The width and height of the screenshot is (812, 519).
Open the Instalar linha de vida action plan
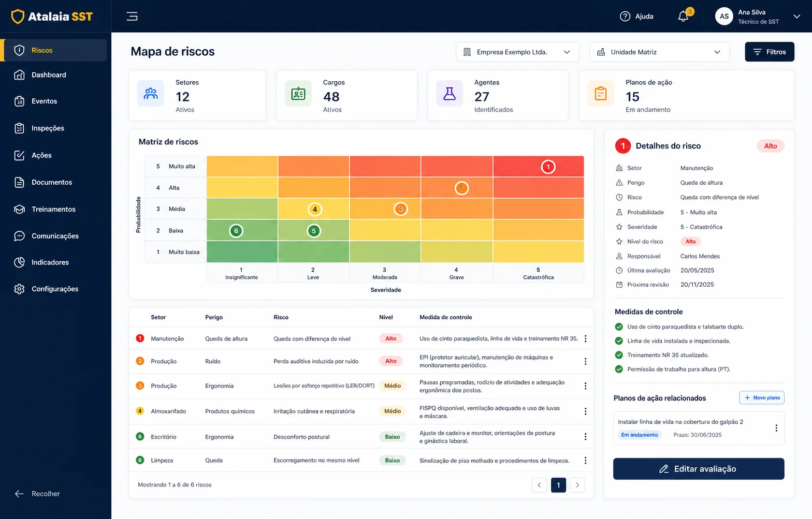tap(699, 428)
